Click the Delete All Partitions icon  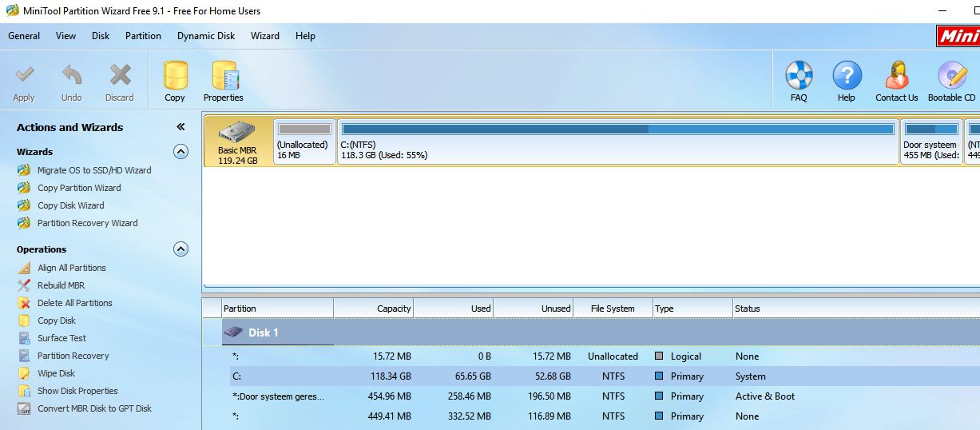(x=23, y=303)
